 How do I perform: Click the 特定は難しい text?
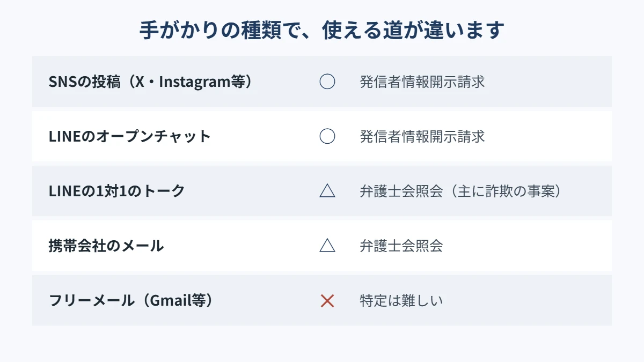401,300
